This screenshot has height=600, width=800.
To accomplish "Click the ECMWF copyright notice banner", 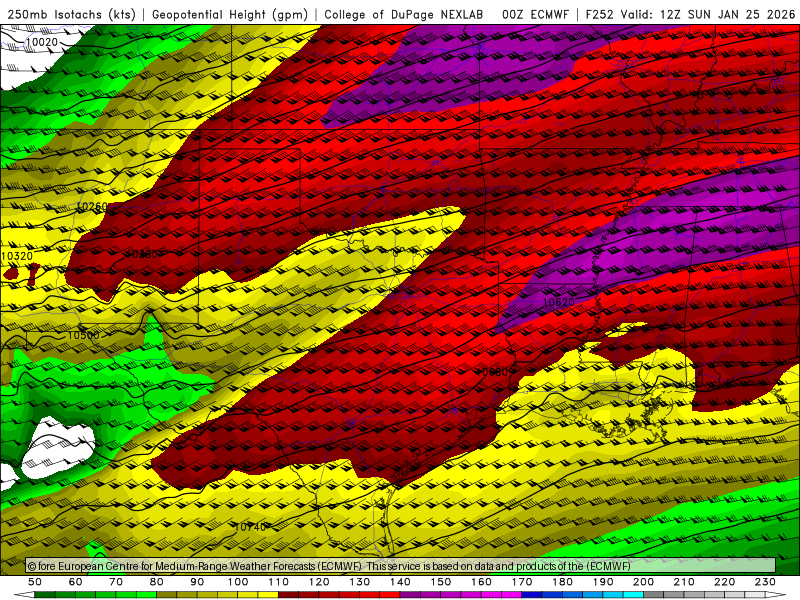I will (x=401, y=566).
